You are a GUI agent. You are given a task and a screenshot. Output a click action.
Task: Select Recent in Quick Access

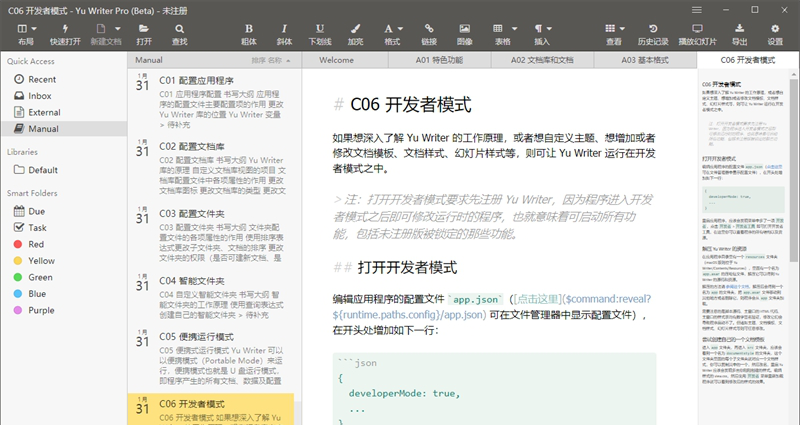coord(64,79)
